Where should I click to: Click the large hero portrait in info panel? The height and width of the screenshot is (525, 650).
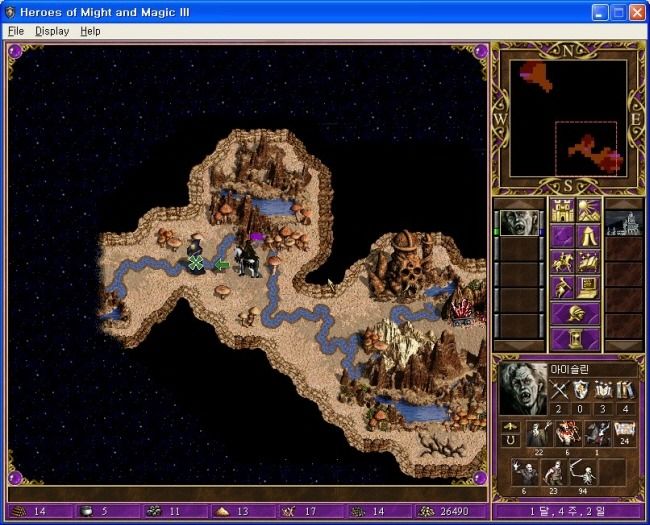coord(523,389)
